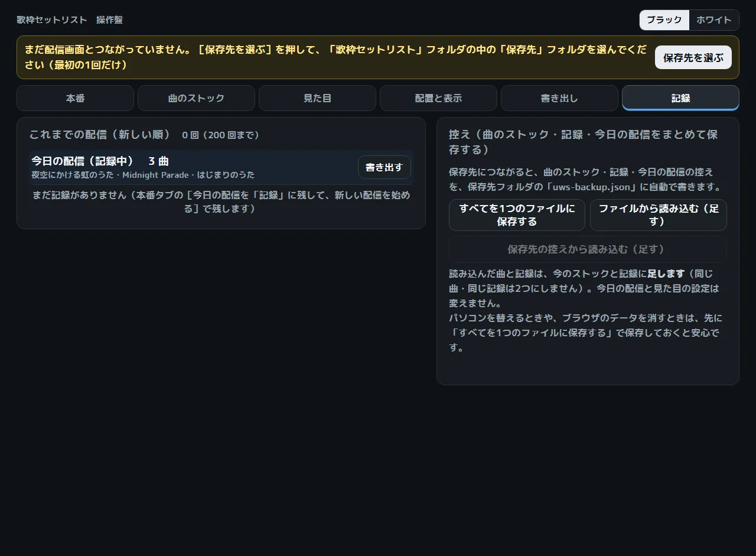Image resolution: width=756 pixels, height=556 pixels.
Task: Click すべてを1つのファイルに保存する button
Action: 517,215
